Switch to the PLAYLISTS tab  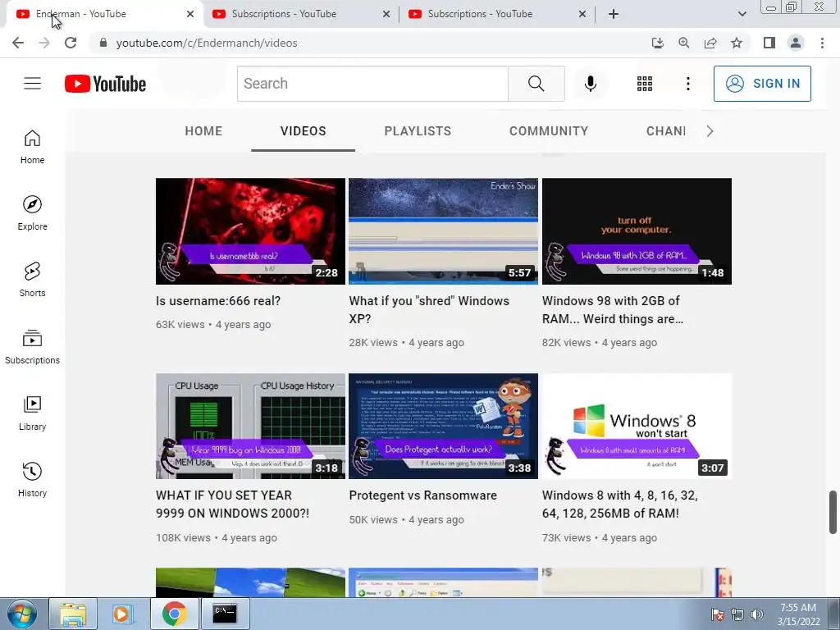pos(418,131)
